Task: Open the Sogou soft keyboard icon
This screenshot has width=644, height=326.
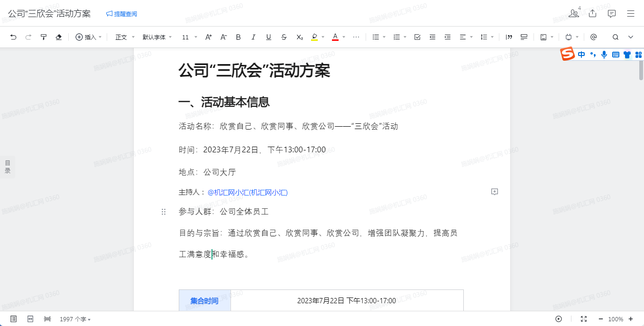Action: [616, 55]
